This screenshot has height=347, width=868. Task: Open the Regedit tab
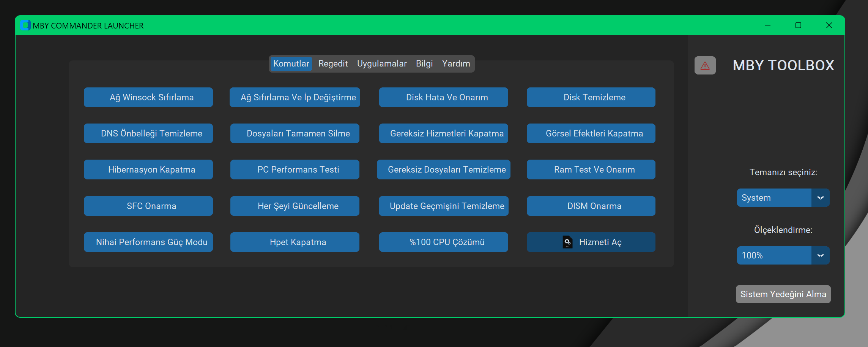tap(333, 63)
